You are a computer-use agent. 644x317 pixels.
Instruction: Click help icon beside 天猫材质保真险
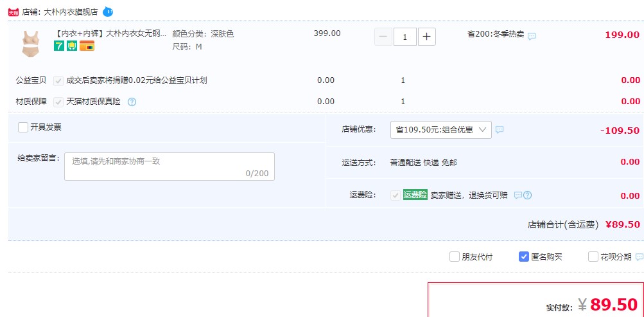132,102
